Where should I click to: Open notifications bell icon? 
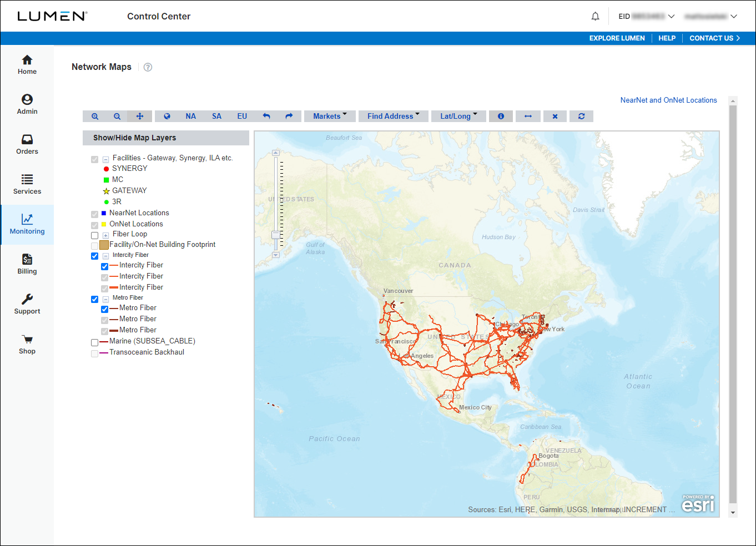[595, 17]
